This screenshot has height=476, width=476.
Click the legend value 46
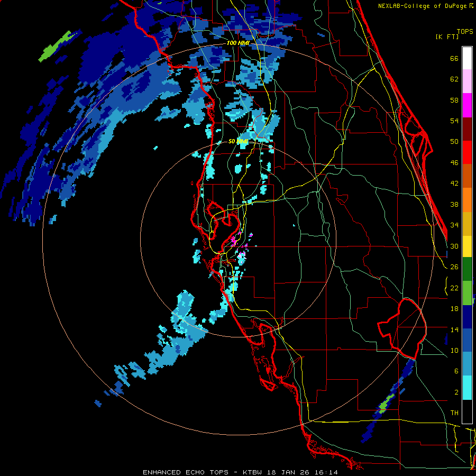coord(454,163)
